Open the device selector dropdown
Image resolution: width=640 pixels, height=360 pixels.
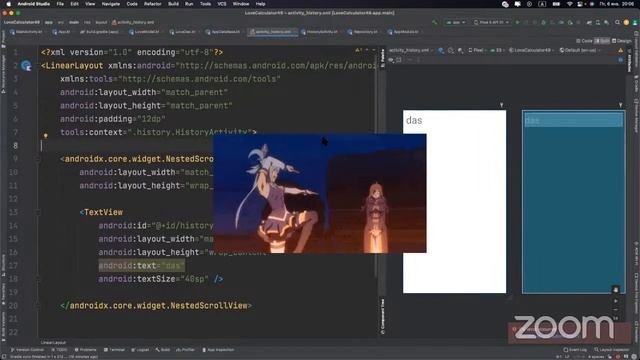[491, 22]
